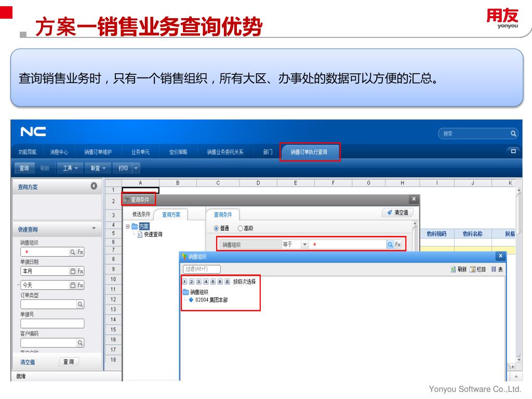
Task: Click the window restore icon at tab bar right
Action: click(513, 151)
